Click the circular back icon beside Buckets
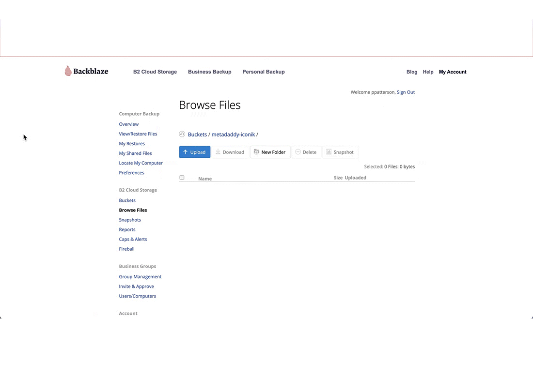533x392 pixels. point(182,134)
